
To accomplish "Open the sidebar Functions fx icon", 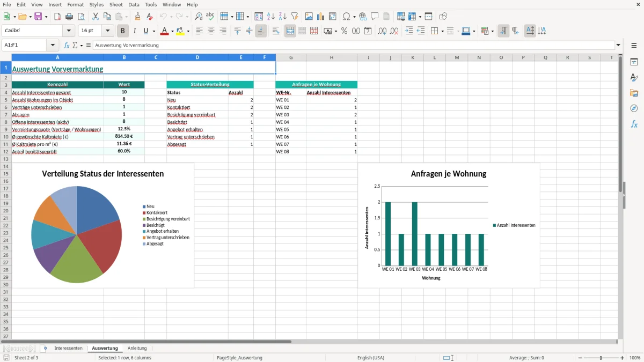I will 634,124.
